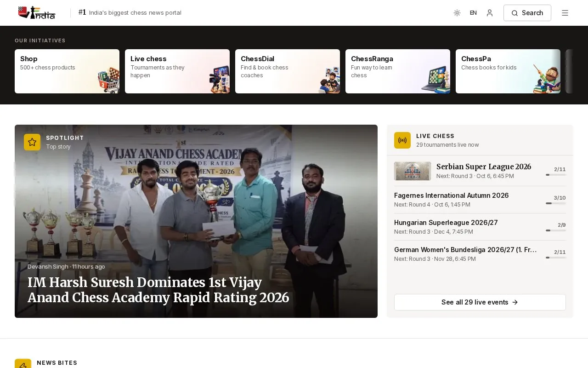Click the teacher character icon on ChessPa card
Viewport: 588px width, 368px height.
[x=547, y=79]
